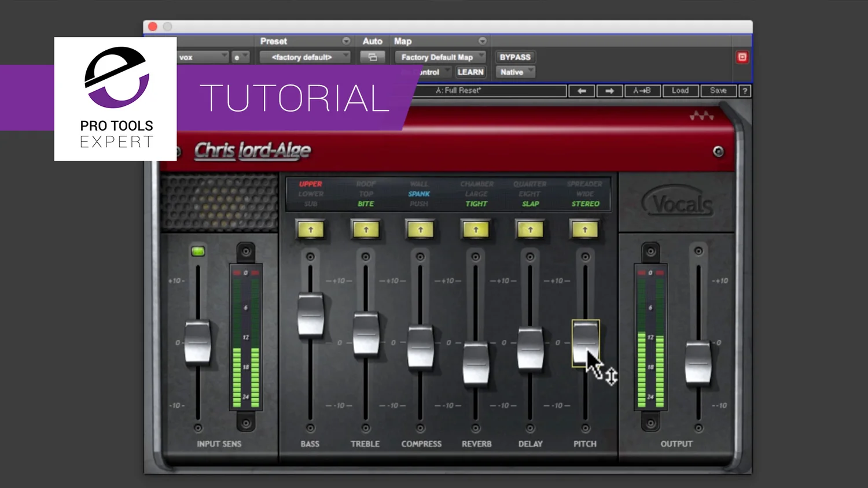Click the Chris Lord-Alge signature logo
The height and width of the screenshot is (488, 868).
pos(252,151)
